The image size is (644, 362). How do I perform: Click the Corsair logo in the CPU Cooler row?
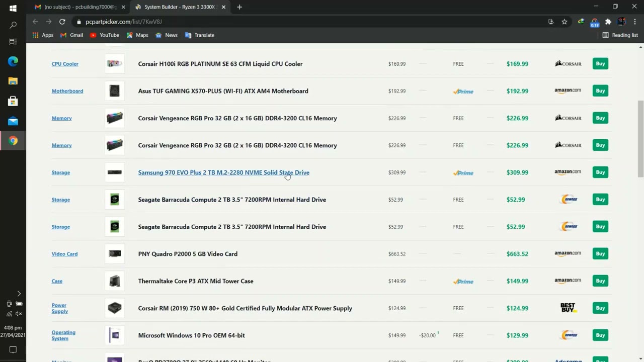[x=568, y=64]
